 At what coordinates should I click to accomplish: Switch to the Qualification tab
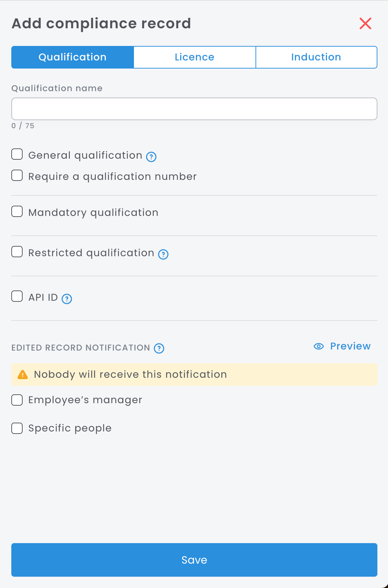pos(72,57)
